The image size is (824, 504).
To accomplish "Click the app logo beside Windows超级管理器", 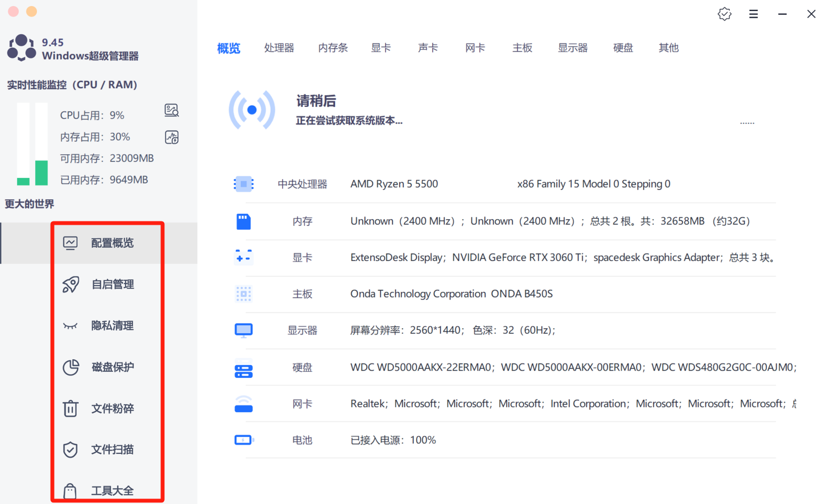I will click(x=21, y=48).
